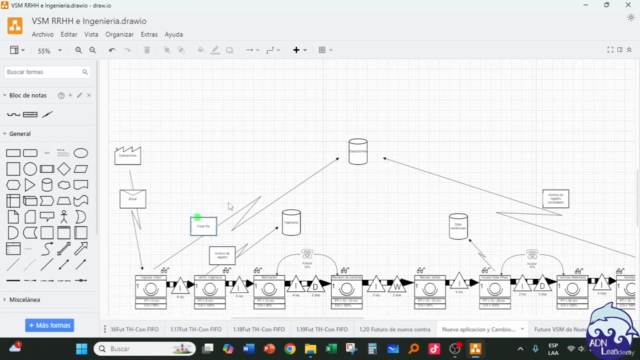This screenshot has width=640, height=360.
Task: Undo the last action
Action: (x=112, y=50)
